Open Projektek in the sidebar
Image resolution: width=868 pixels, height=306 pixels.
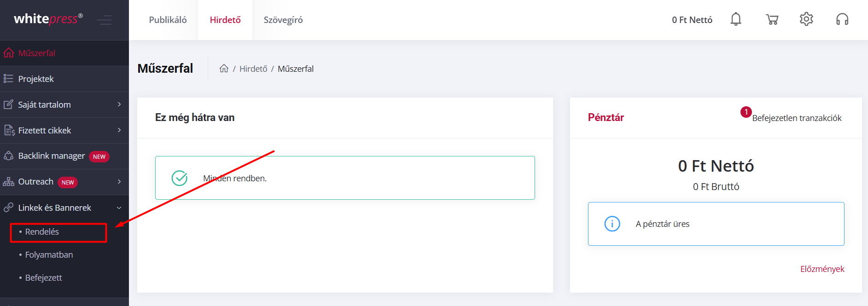64,79
